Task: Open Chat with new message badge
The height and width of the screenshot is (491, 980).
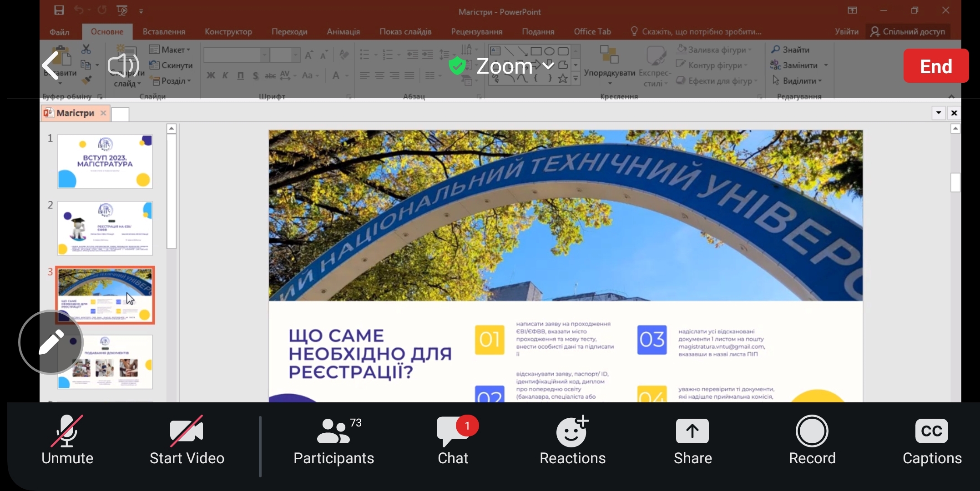Action: pos(453,441)
